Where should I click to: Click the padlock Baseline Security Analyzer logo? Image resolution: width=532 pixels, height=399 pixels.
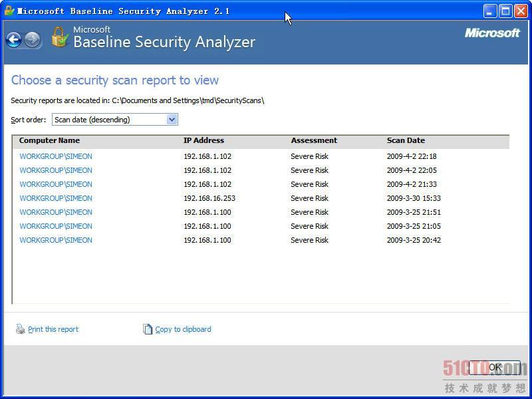(60, 37)
